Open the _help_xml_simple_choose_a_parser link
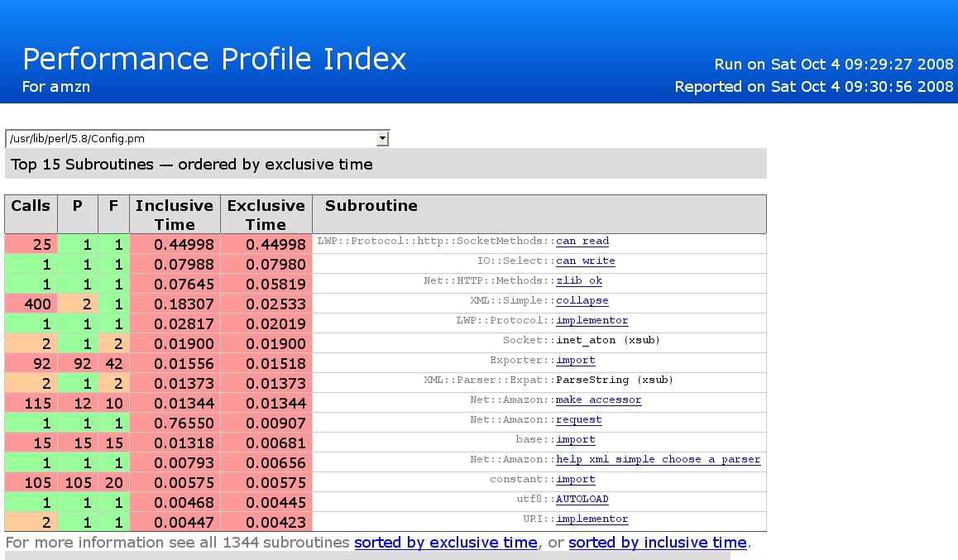Viewport: 958px width, 560px height. tap(658, 459)
